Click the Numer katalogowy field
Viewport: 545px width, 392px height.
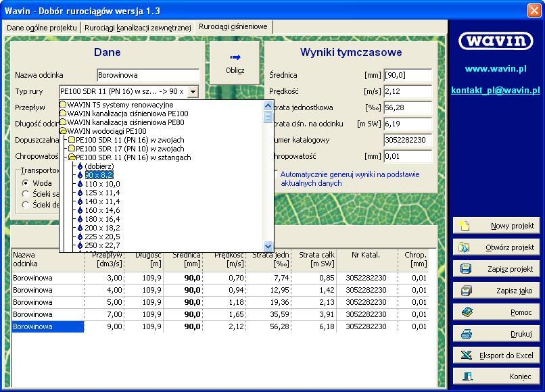point(408,140)
